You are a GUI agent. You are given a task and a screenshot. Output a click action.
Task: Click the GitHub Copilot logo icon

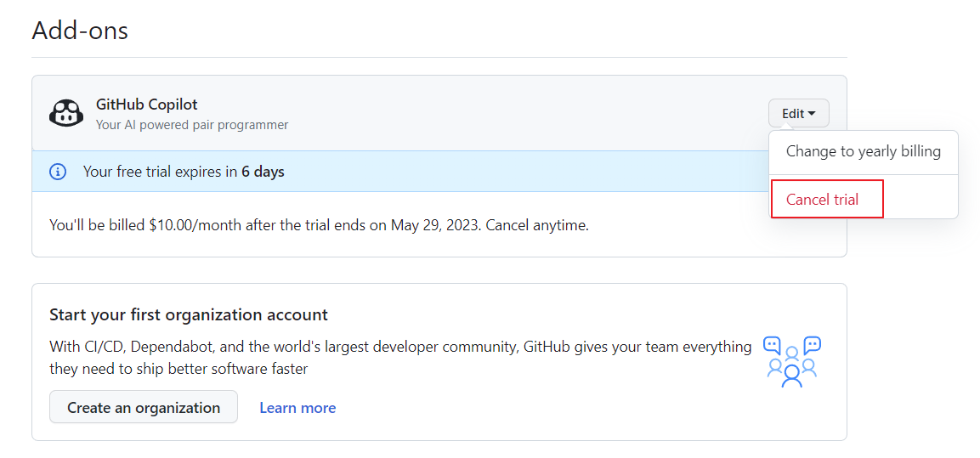[x=65, y=114]
